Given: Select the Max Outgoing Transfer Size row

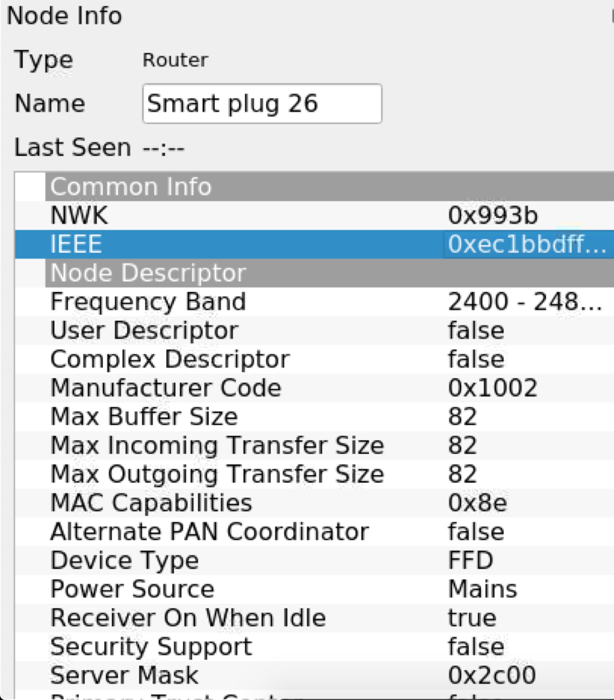Looking at the screenshot, I should coord(217,473).
